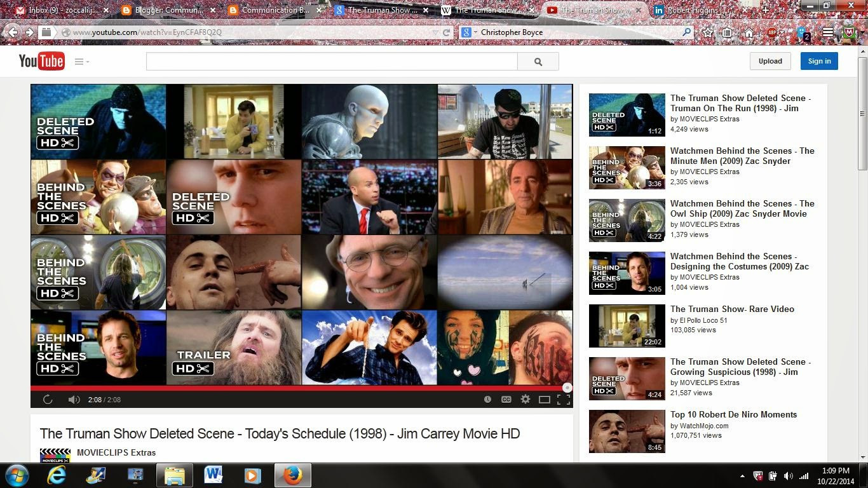Open the player settings gear

click(526, 400)
